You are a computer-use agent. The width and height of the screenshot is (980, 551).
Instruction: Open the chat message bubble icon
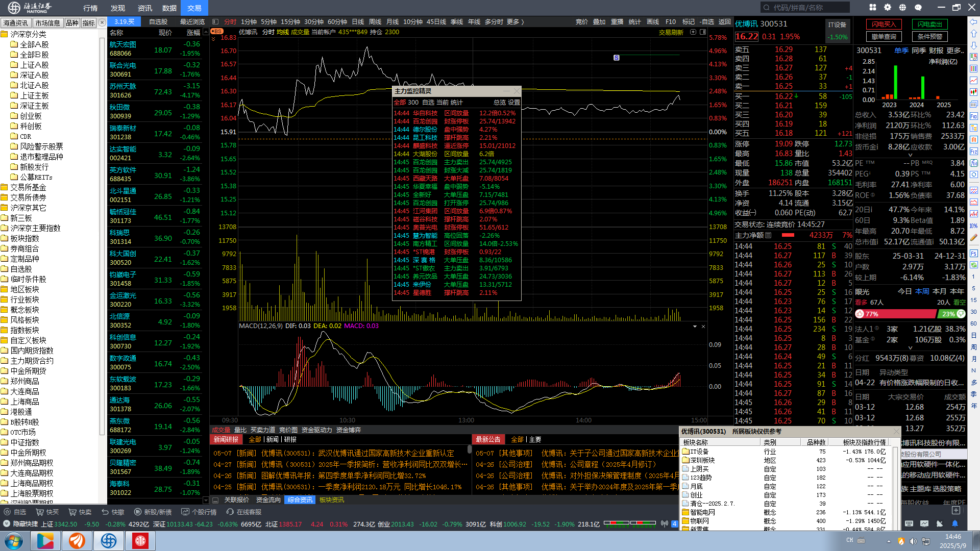click(x=918, y=7)
